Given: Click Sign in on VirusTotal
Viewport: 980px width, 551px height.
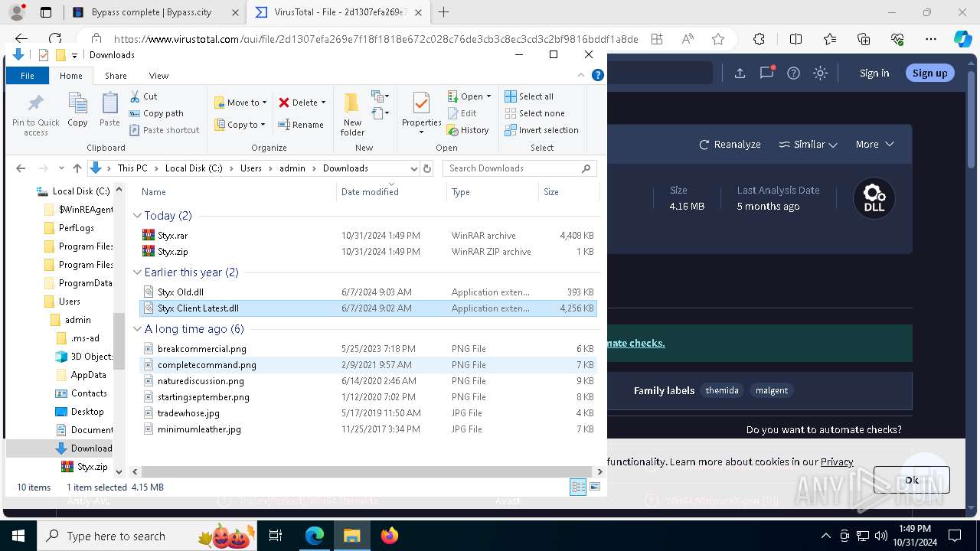Looking at the screenshot, I should pos(874,73).
